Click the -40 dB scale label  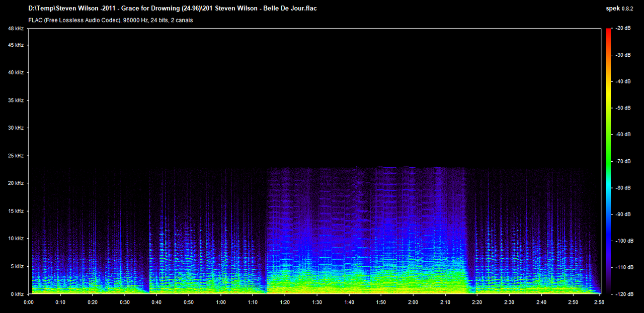coord(624,81)
